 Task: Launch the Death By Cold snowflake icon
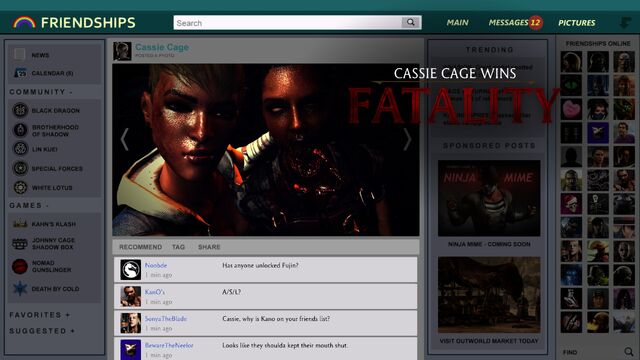pos(20,289)
